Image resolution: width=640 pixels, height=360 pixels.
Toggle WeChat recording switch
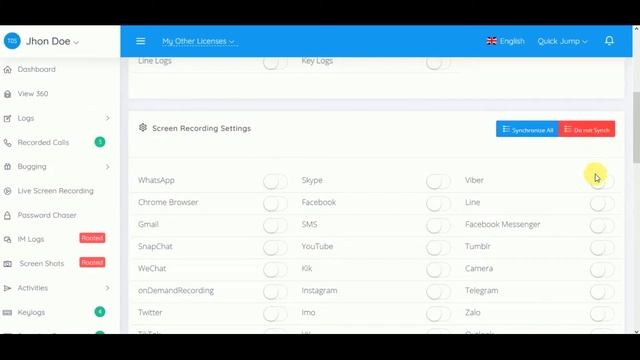click(275, 269)
